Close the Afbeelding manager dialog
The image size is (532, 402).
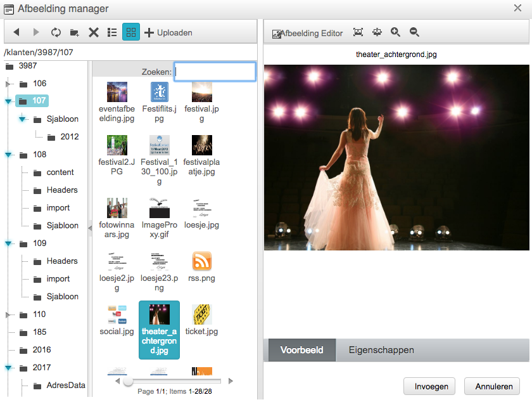[517, 8]
